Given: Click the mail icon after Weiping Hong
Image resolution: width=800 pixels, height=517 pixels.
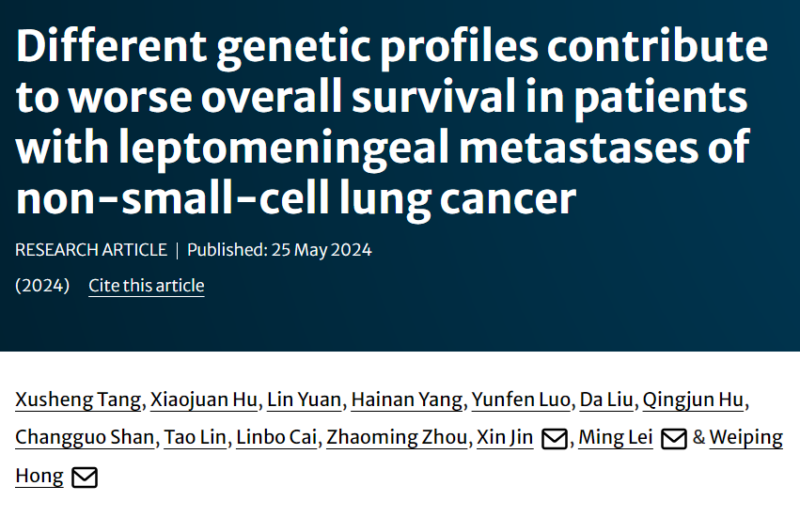Looking at the screenshot, I should click(85, 478).
